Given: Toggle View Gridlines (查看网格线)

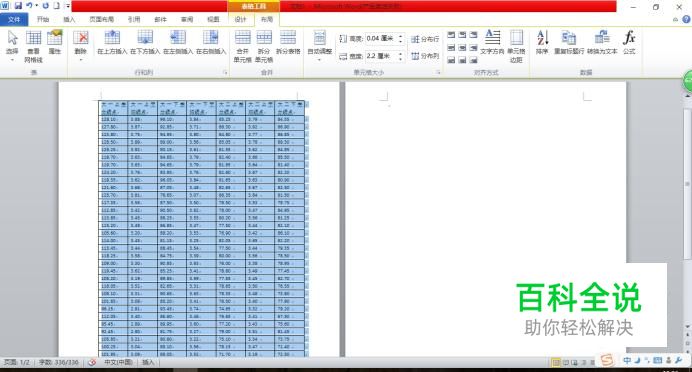Looking at the screenshot, I should pos(34,46).
